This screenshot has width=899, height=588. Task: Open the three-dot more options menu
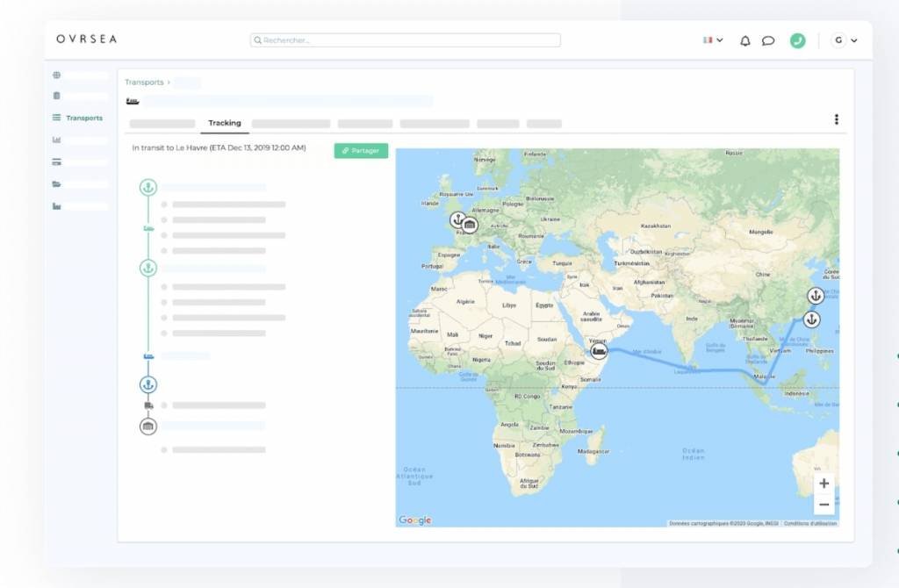pyautogui.click(x=836, y=119)
